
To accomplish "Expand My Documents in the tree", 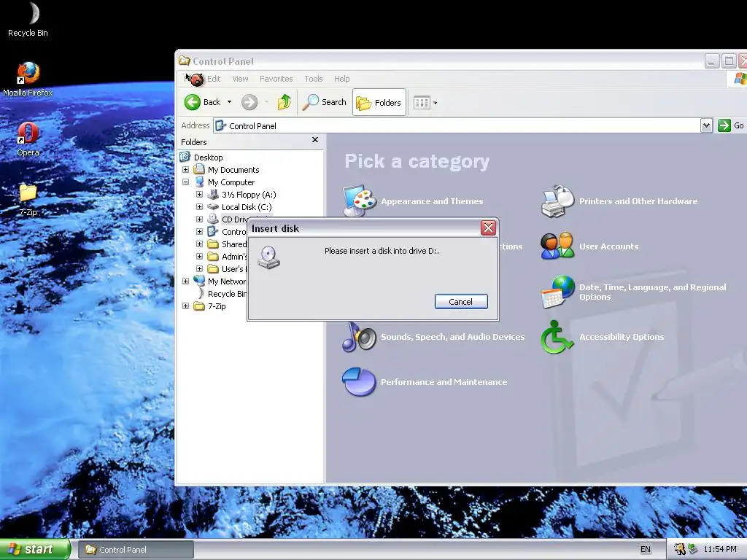I will [x=186, y=169].
